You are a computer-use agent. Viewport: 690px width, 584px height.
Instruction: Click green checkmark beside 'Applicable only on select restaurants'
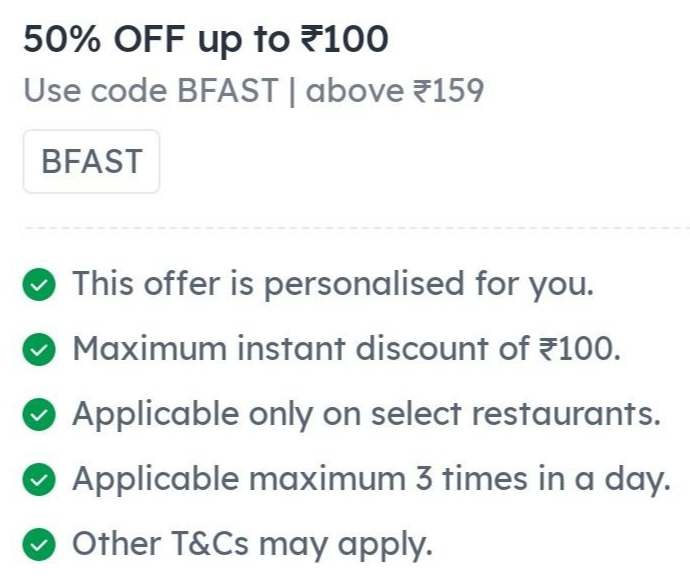(39, 414)
